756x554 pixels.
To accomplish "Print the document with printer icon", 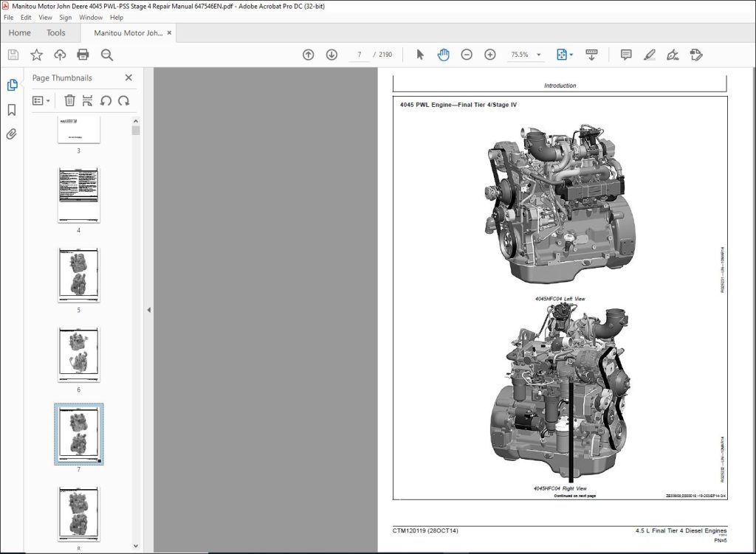I will click(83, 55).
